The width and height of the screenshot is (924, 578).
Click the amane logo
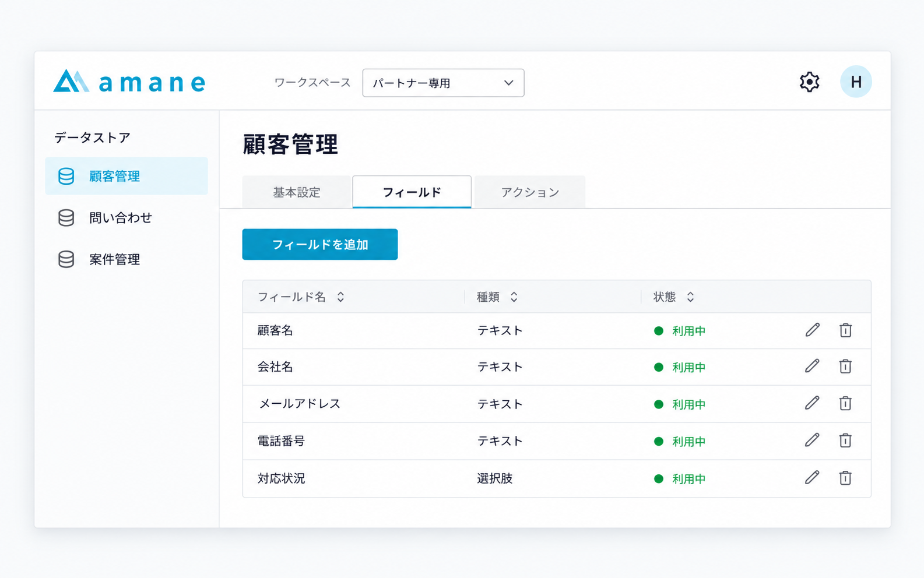(x=129, y=82)
